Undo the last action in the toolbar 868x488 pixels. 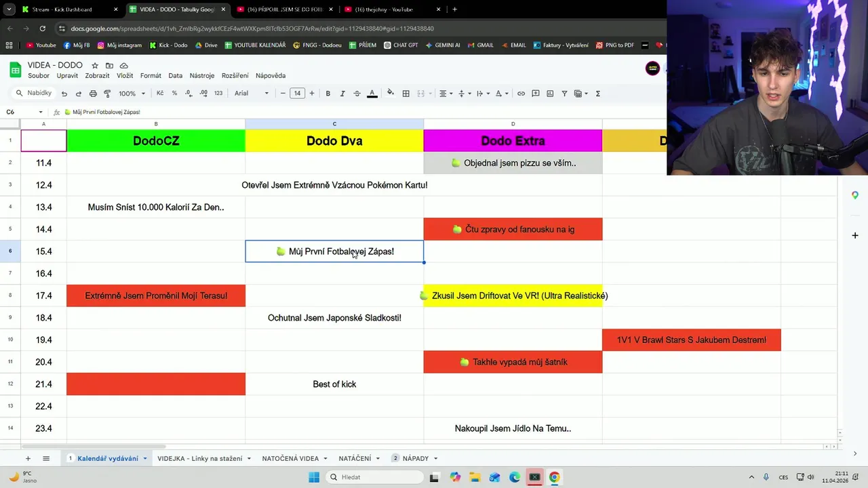[x=64, y=94]
